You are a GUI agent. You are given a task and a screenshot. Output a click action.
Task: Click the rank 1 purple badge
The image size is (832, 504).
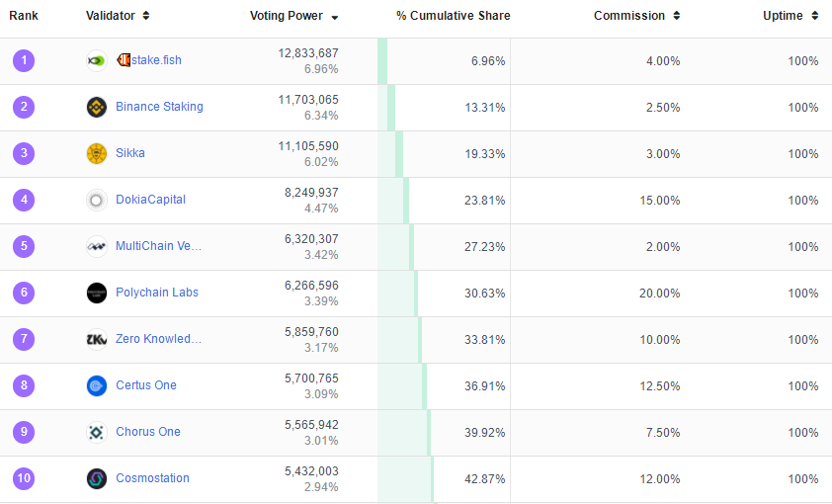click(24, 60)
